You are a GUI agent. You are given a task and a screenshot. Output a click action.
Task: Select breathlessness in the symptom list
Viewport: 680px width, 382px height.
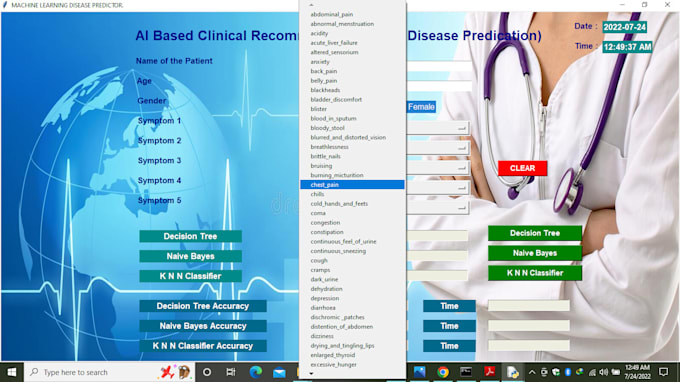click(329, 147)
